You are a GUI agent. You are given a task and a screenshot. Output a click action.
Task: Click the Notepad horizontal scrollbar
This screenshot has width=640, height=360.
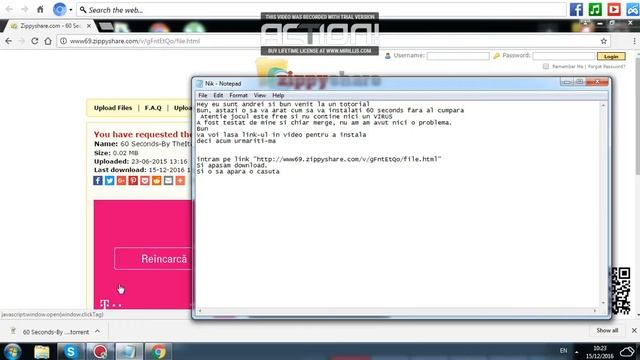[x=397, y=311]
